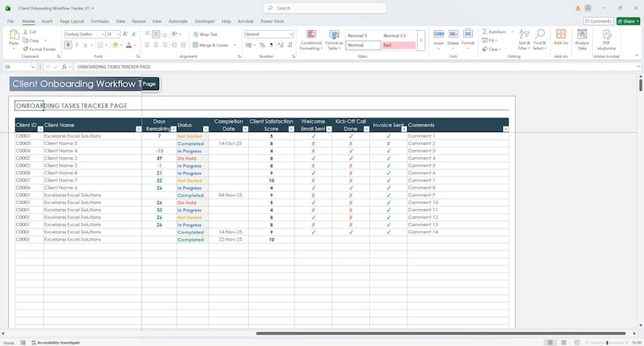The width and height of the screenshot is (644, 346).
Task: Open the font name dropdown
Action: [x=103, y=34]
